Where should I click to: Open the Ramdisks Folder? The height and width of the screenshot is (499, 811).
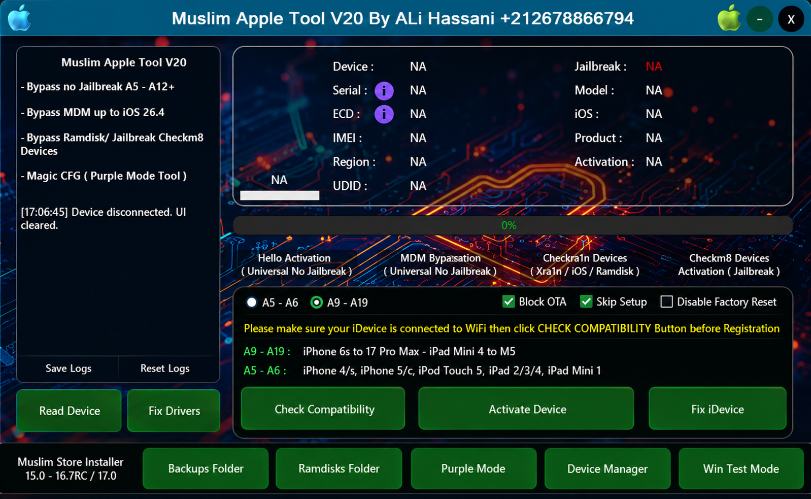pyautogui.click(x=339, y=468)
